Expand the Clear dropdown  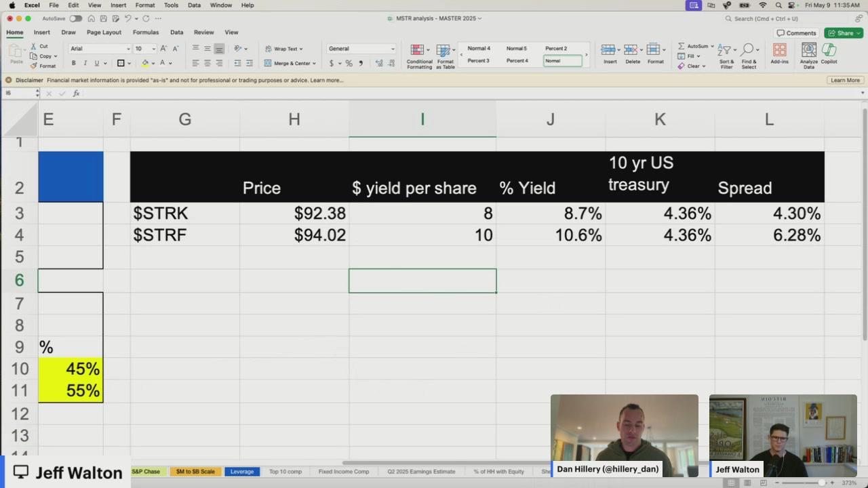[x=704, y=66]
